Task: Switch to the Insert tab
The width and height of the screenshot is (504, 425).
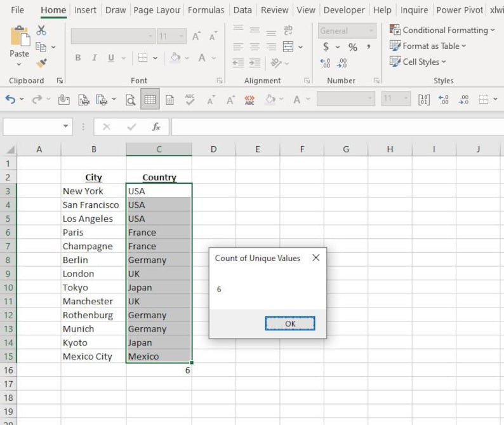Action: [x=85, y=10]
